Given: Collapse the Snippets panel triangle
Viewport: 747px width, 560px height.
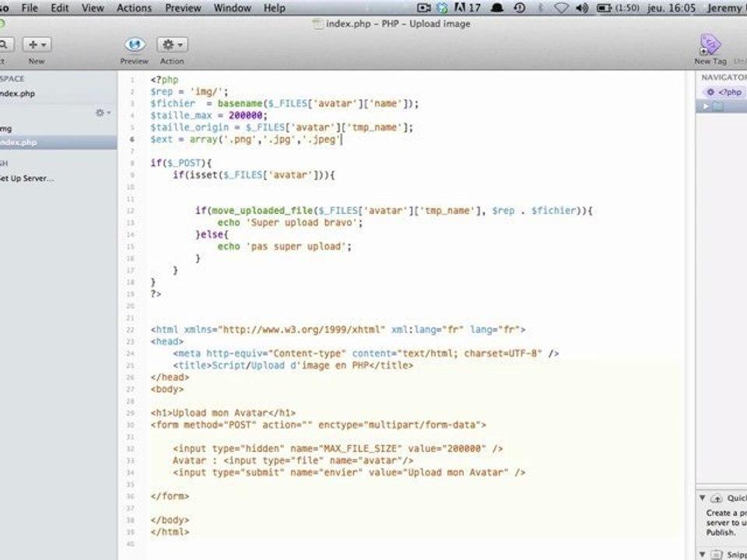Looking at the screenshot, I should 702,554.
